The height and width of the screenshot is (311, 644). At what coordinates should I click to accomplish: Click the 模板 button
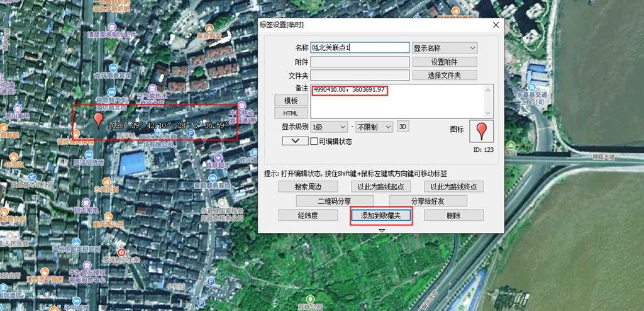(x=291, y=100)
